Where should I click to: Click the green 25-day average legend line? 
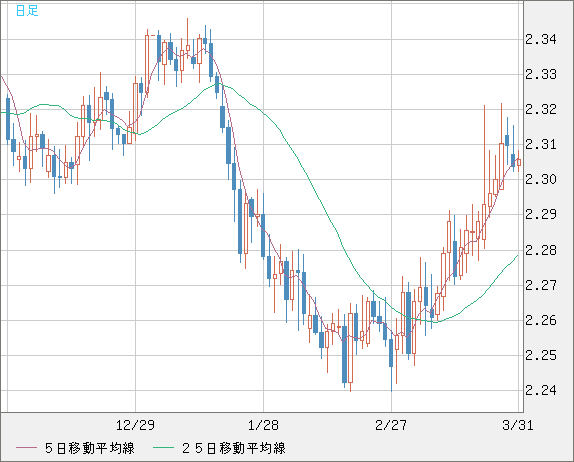click(x=163, y=448)
